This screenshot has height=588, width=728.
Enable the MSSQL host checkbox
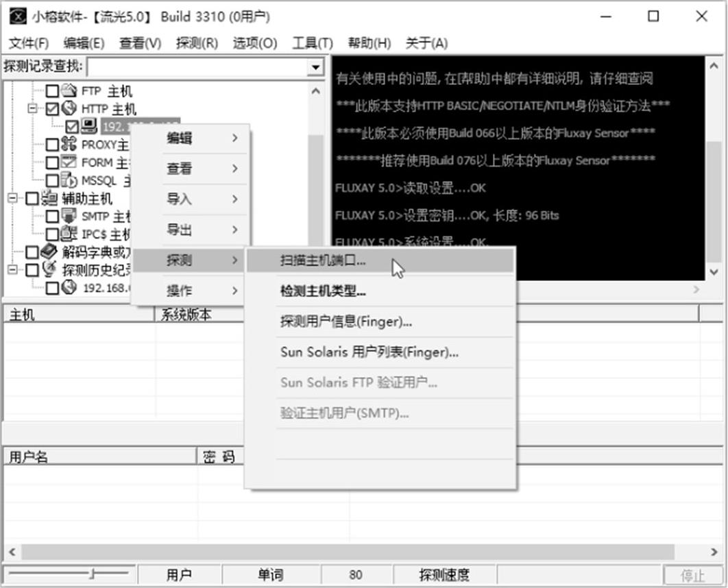[x=53, y=180]
